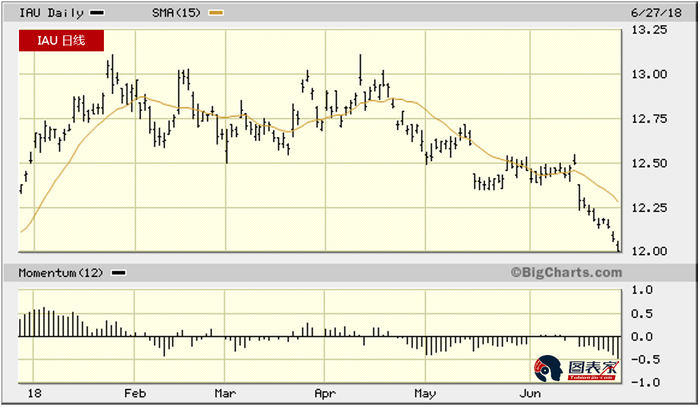700x407 pixels.
Task: Click the 12.00 price axis label
Action: 649,251
